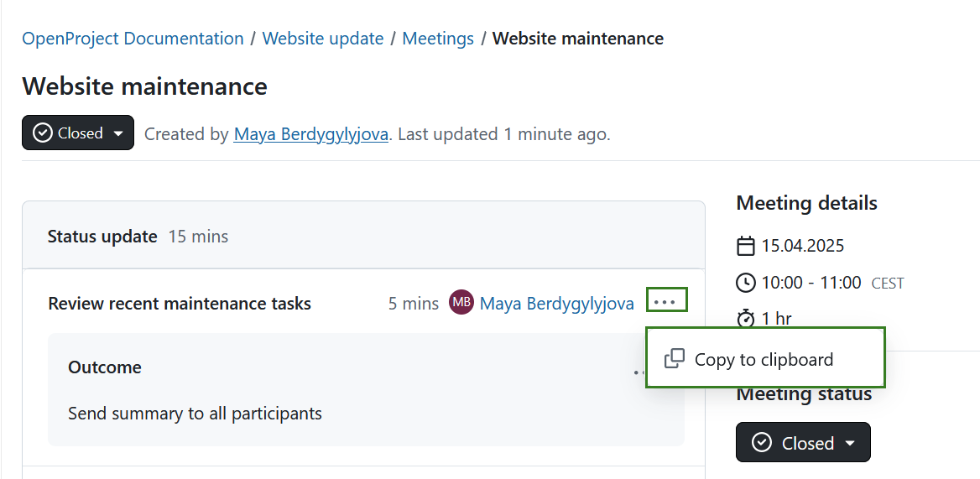Click the outcome text Send summary to all participants
The height and width of the screenshot is (479, 980).
tap(195, 414)
